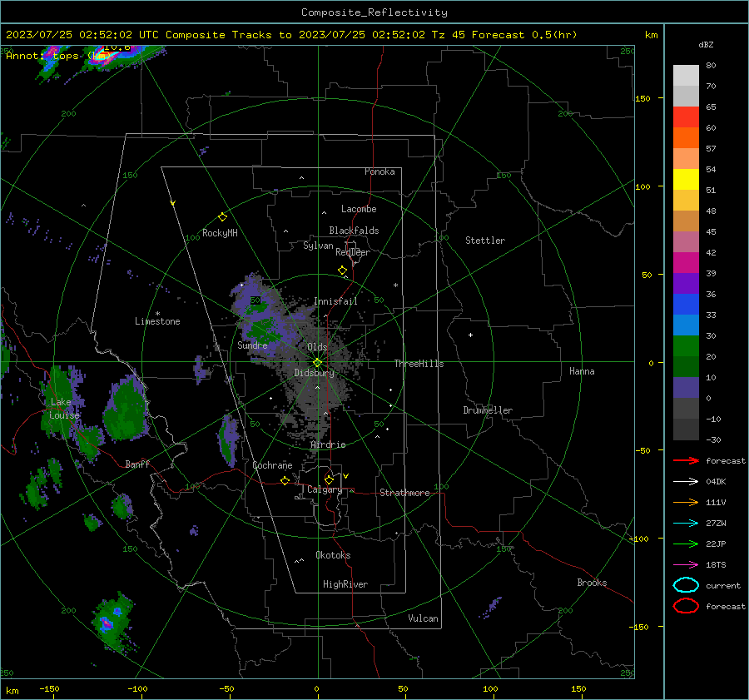Click the Banff label on the map
Viewport: 749px width, 700px height.
click(137, 464)
